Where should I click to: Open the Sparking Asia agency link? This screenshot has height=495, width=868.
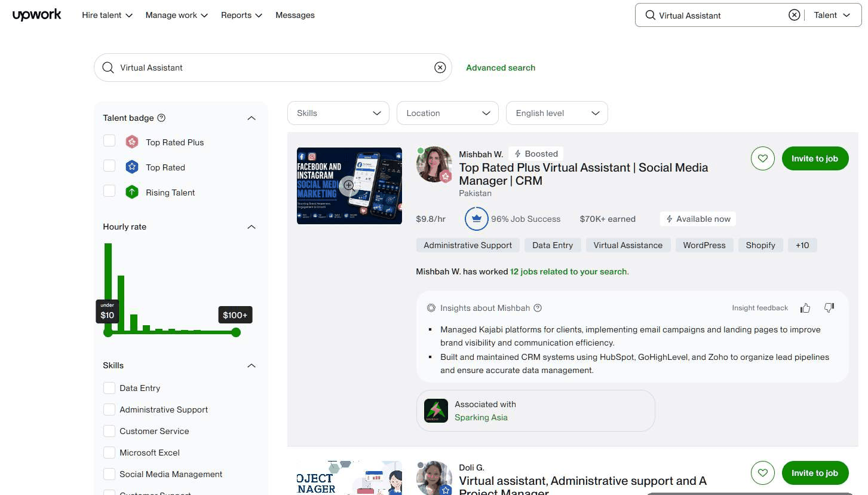(x=481, y=417)
